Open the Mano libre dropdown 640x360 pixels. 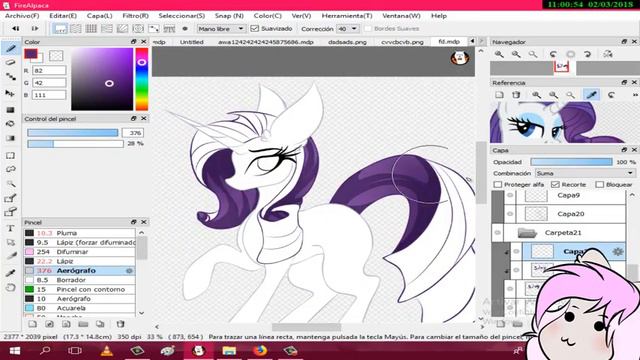pyautogui.click(x=221, y=29)
